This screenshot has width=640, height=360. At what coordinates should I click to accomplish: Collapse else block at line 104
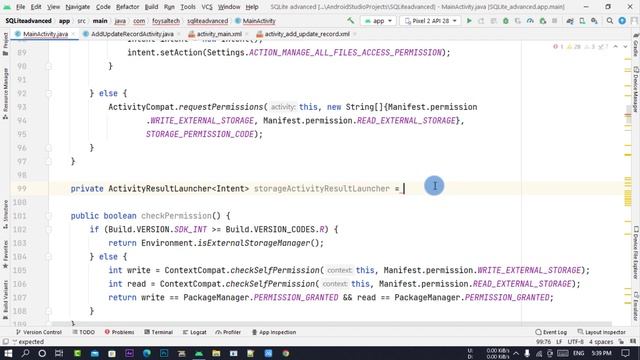point(49,257)
